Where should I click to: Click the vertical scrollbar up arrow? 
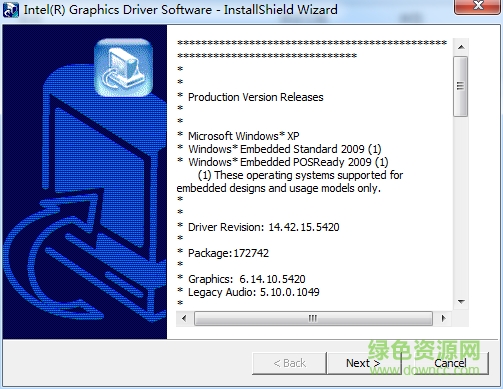coord(461,47)
